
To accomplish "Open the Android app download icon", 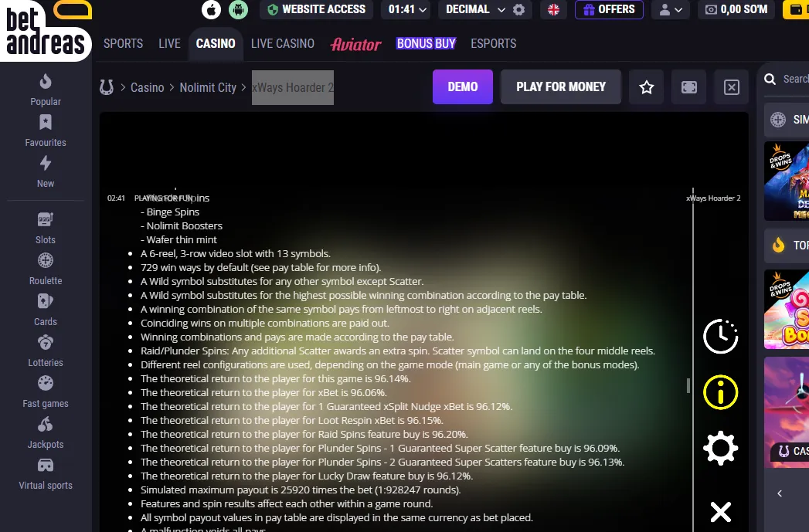I will [x=238, y=10].
